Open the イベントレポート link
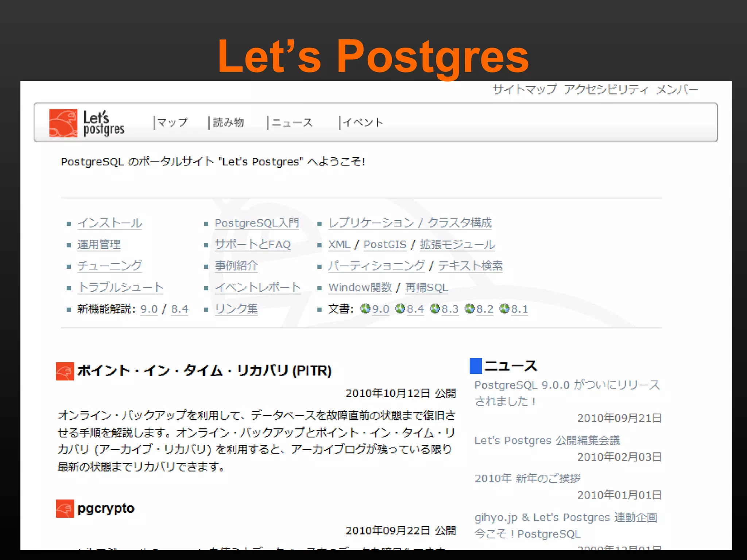This screenshot has width=747, height=560. [x=258, y=287]
